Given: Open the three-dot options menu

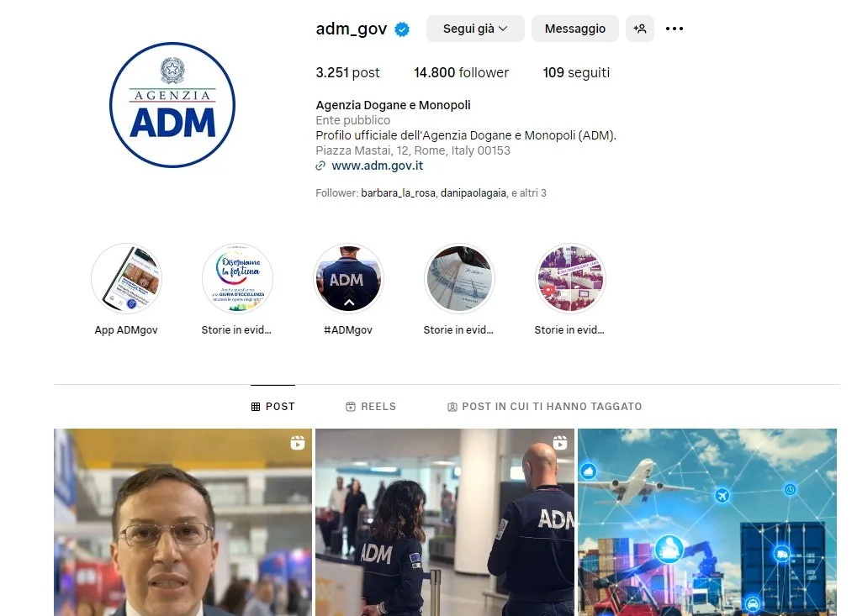Looking at the screenshot, I should 674,29.
